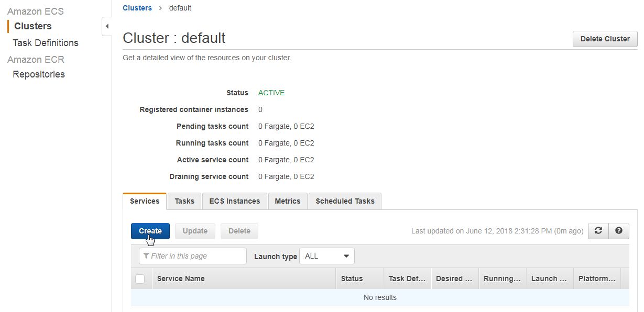The height and width of the screenshot is (312, 644).
Task: Click the Active service count value
Action: [x=286, y=160]
